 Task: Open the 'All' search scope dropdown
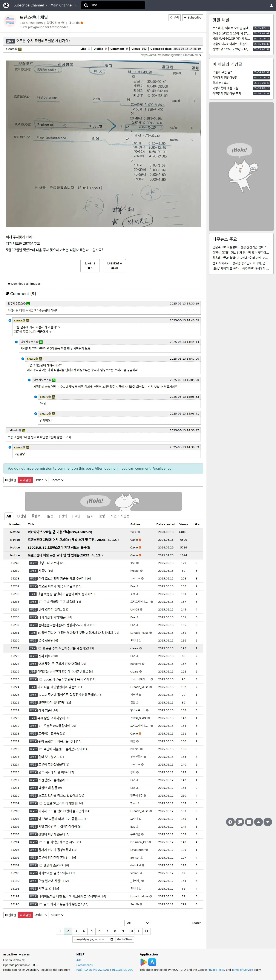pos(137,923)
